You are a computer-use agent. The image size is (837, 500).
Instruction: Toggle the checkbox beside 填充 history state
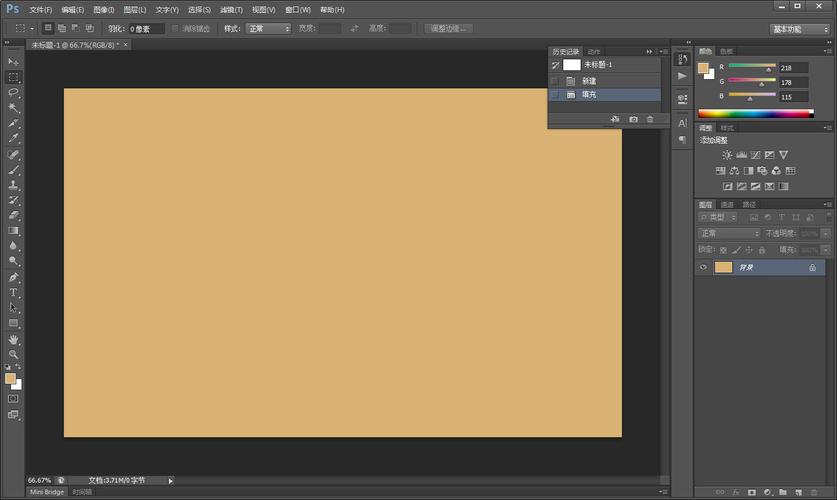[555, 94]
